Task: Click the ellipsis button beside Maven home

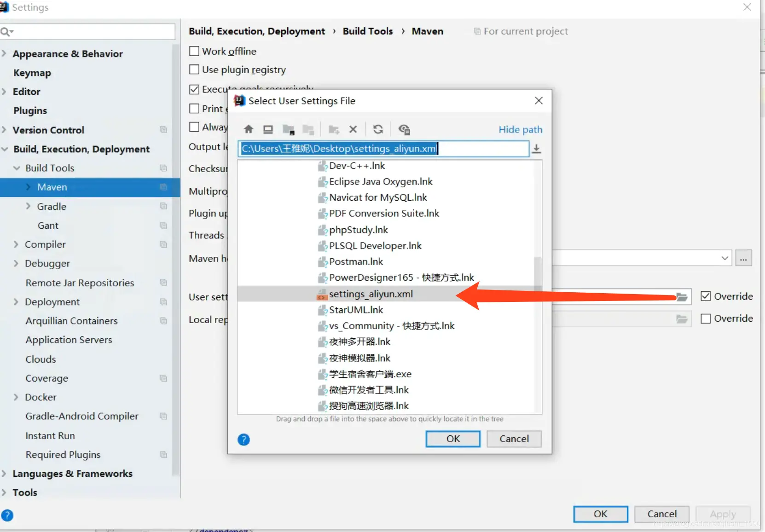Action: [743, 258]
